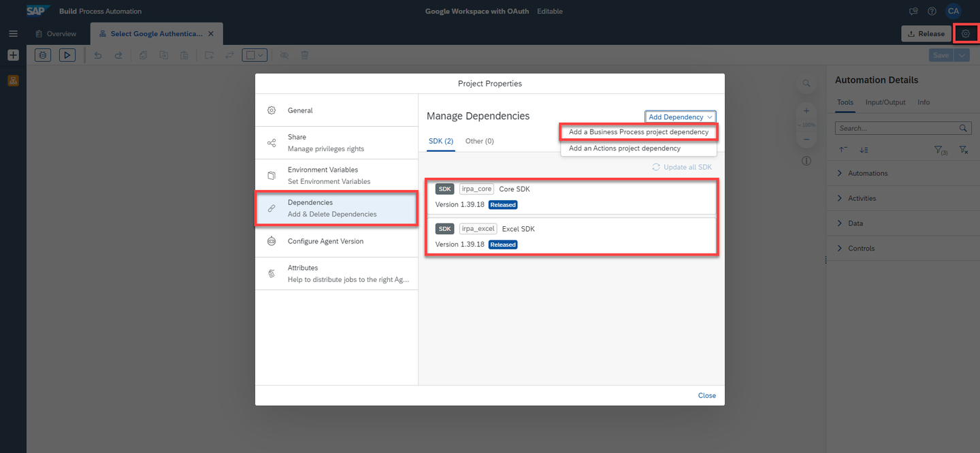Close the Select Google Authentica... tab
The height and width of the screenshot is (453, 980).
pos(211,33)
